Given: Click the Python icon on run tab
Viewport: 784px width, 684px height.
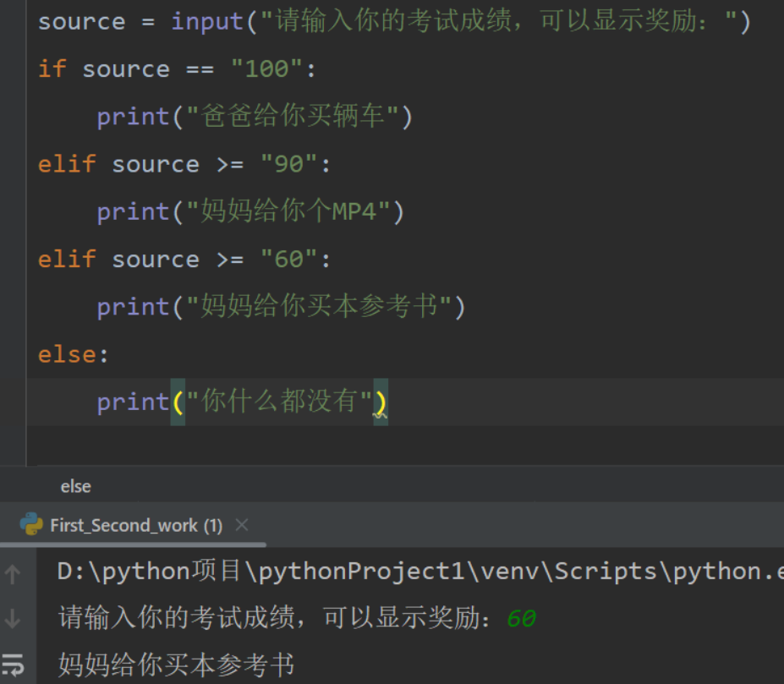Looking at the screenshot, I should click(x=31, y=524).
